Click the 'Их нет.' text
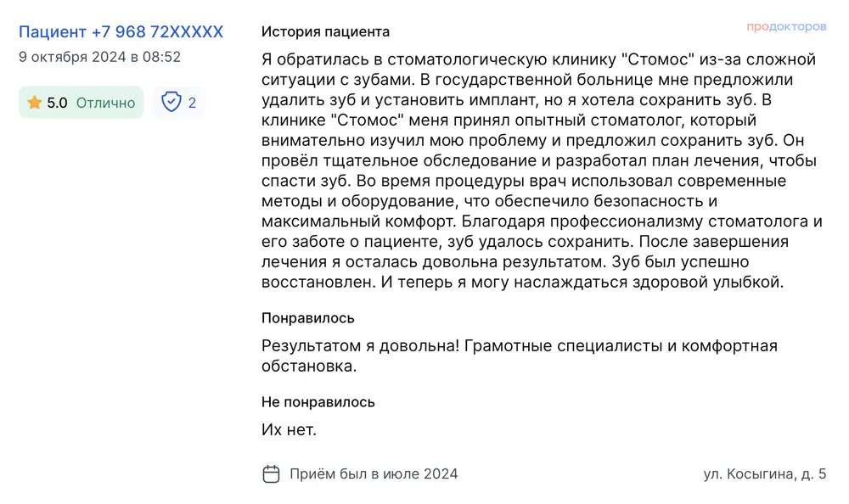Viewport: 849px width, 504px height. (x=289, y=429)
